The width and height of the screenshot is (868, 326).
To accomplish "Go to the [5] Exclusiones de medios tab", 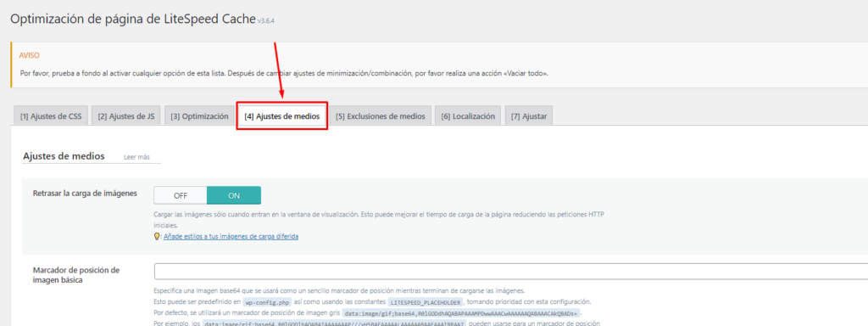I will pos(380,115).
